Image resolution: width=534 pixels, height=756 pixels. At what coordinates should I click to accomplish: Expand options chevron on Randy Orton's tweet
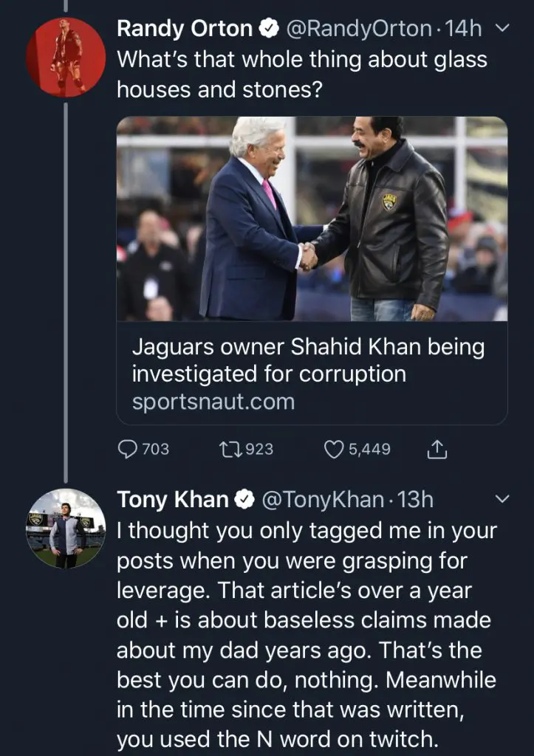(502, 29)
